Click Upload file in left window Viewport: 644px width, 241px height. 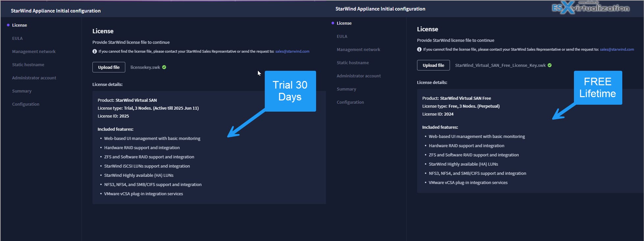[109, 67]
